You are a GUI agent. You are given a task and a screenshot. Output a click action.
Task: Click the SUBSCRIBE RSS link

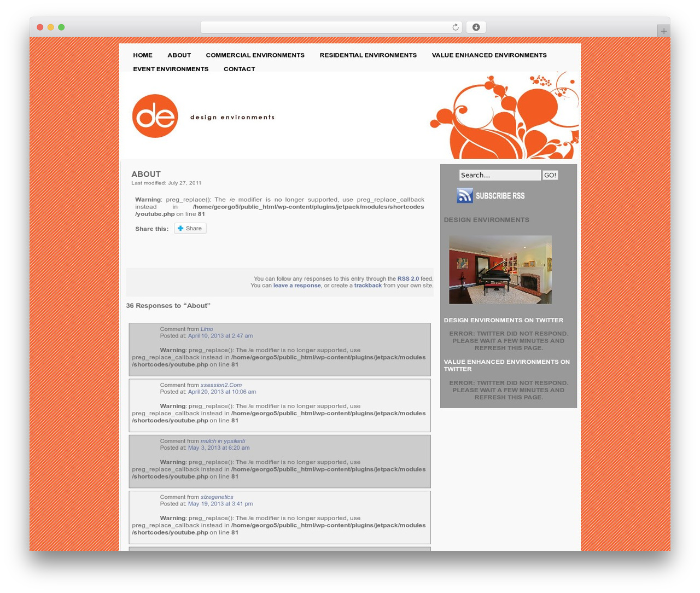[500, 196]
